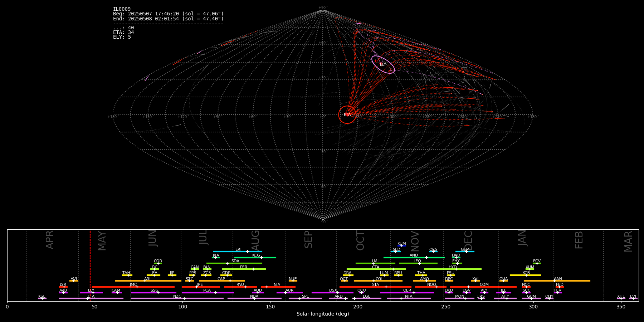Click the ORI orange shower bar

(378, 280)
